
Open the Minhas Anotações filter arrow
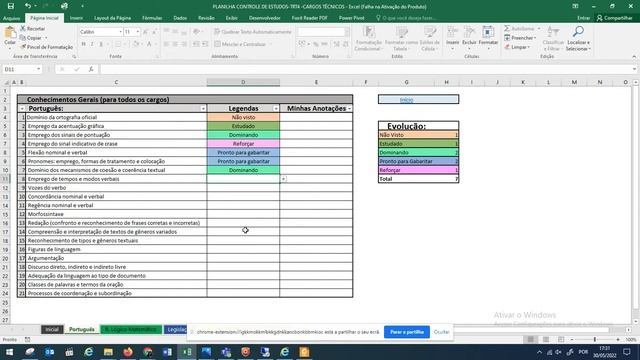pos(349,109)
